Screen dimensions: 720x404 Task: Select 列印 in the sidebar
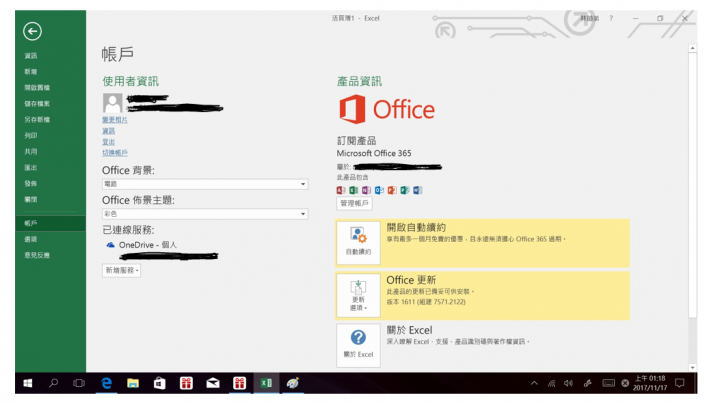[x=31, y=135]
